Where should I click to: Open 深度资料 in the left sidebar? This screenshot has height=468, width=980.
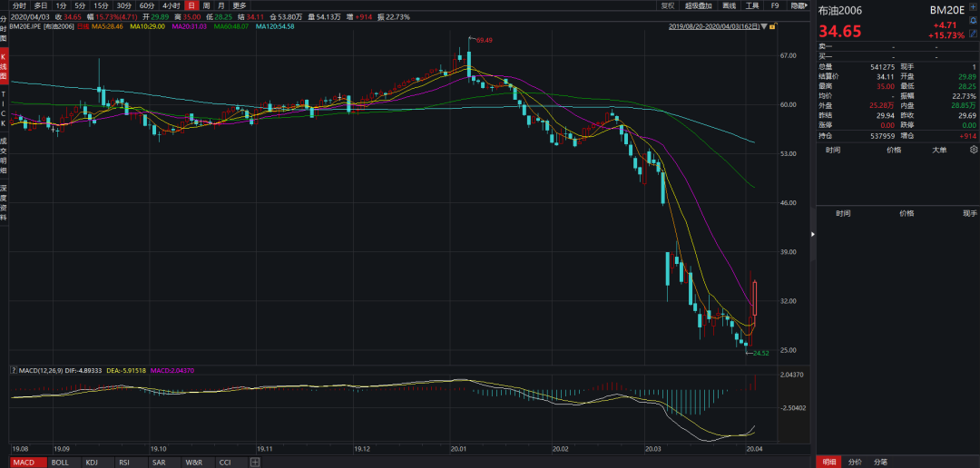pos(4,202)
